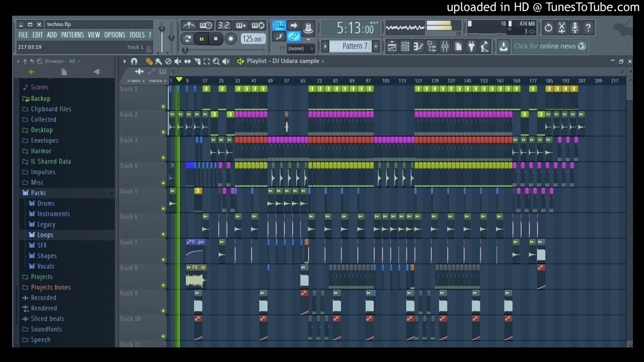Click arrow left of Pattern 7

click(326, 46)
